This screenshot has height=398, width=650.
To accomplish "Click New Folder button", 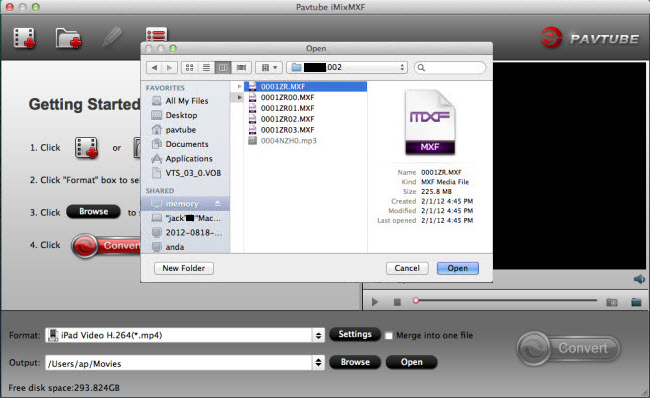I will pos(184,268).
